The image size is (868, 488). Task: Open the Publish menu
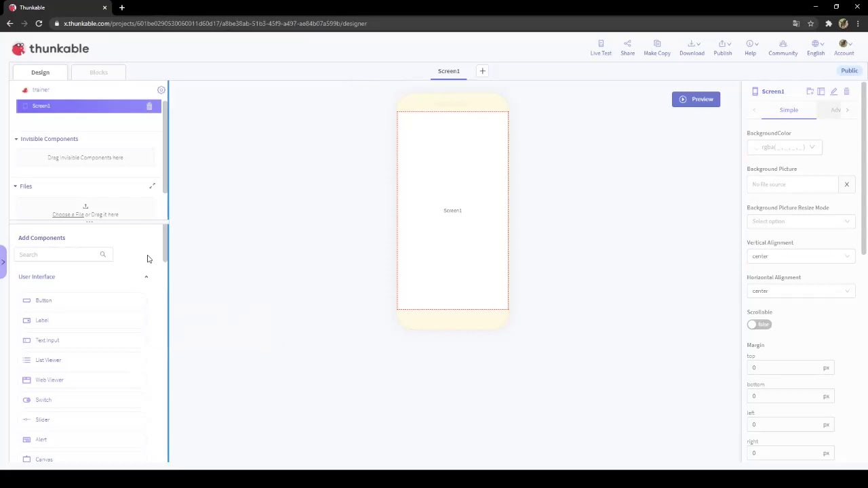coord(722,48)
